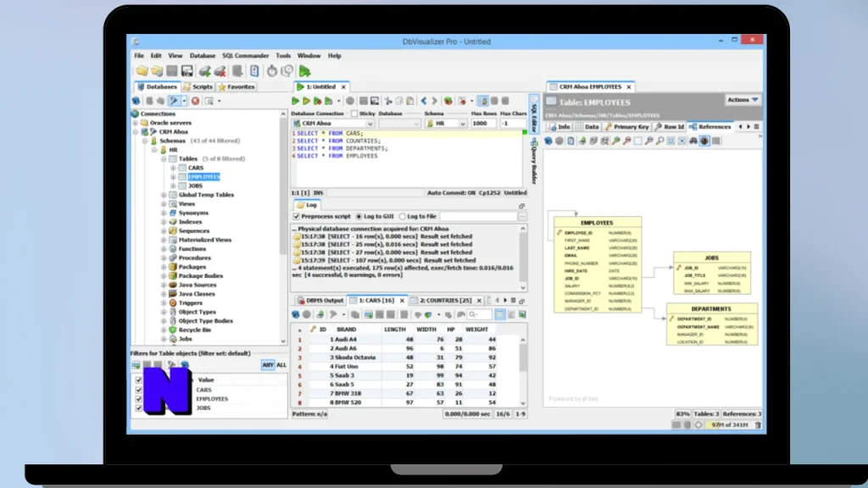Open the Database menu
868x488 pixels.
(x=203, y=56)
